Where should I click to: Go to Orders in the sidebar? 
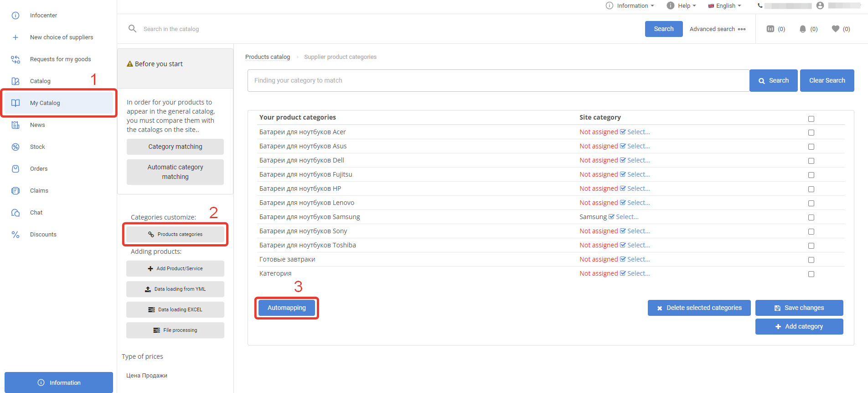pyautogui.click(x=39, y=169)
